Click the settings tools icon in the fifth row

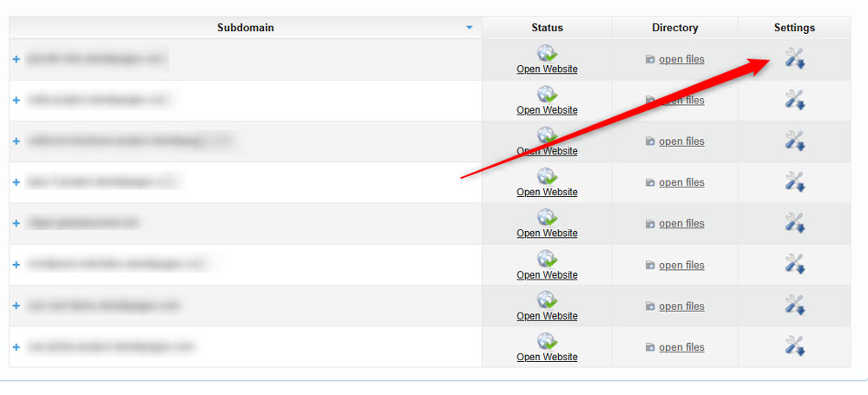794,223
